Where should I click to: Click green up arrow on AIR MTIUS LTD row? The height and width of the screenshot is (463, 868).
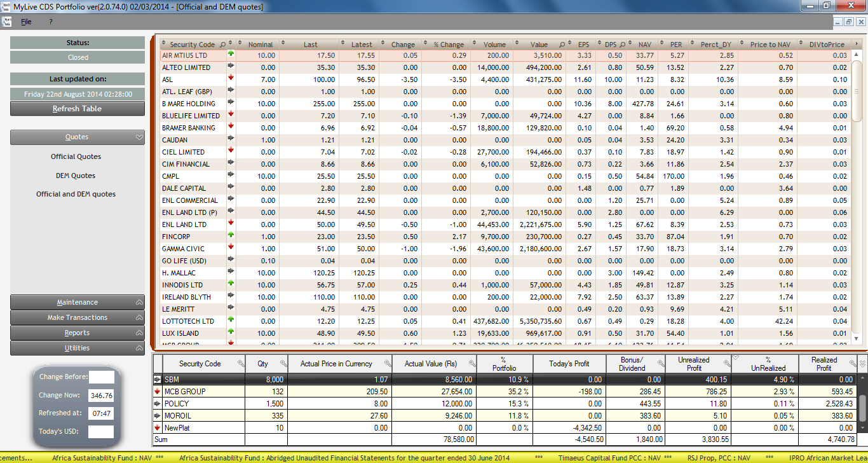pos(231,55)
